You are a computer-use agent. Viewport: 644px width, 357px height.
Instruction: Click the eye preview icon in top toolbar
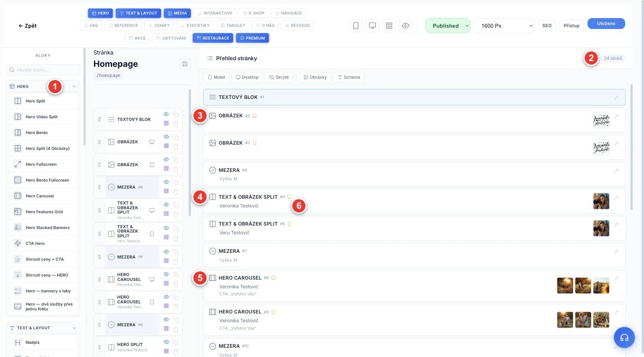[406, 25]
